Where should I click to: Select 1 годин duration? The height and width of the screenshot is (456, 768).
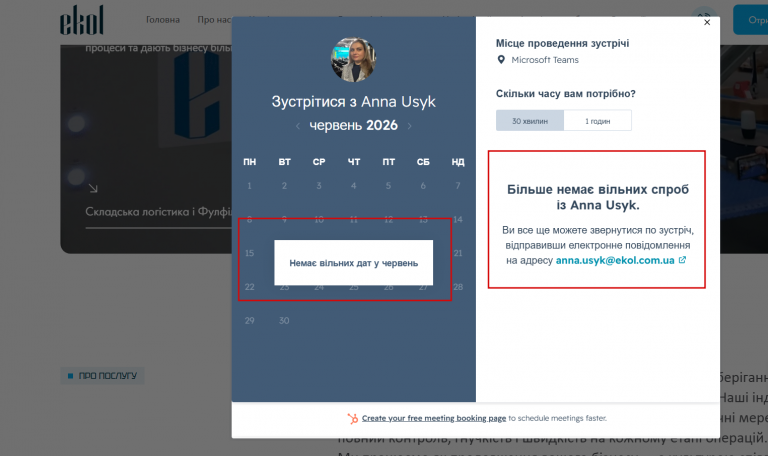598,121
